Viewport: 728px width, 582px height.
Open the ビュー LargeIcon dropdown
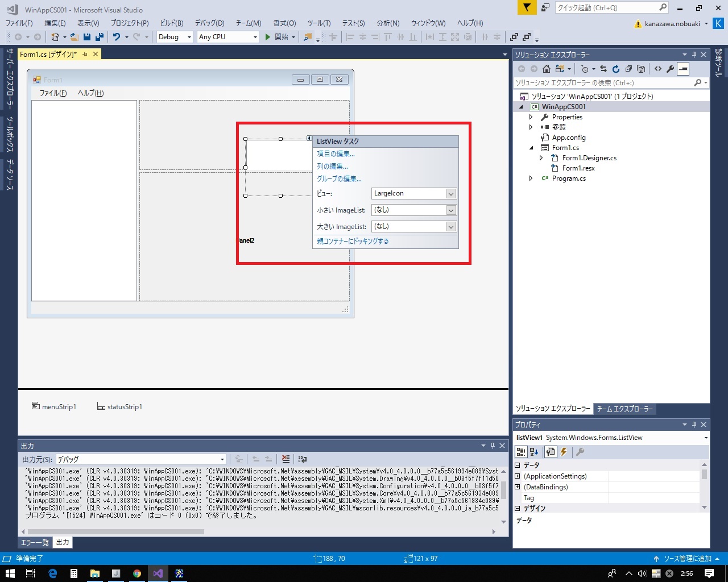[x=451, y=194]
